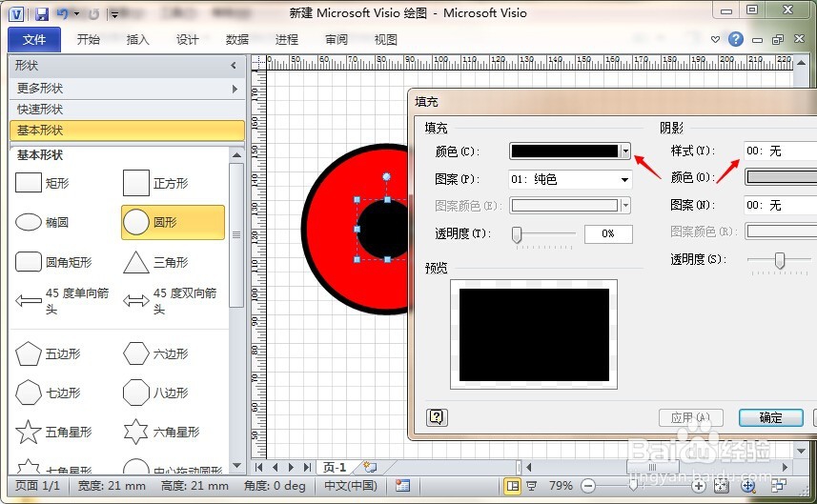Image resolution: width=817 pixels, height=504 pixels.
Task: Pick the 五角星形 five-point star shape
Action: point(53,433)
